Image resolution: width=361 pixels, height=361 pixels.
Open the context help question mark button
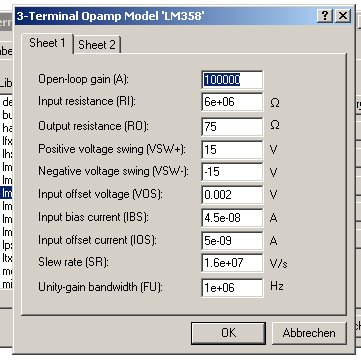(325, 16)
